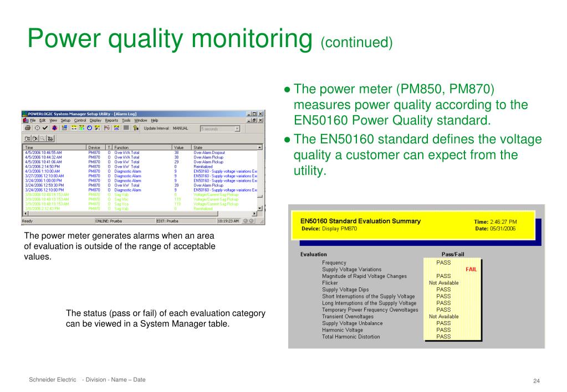This screenshot has width=567, height=392.
Task: Restore the inner Alarm Log child window
Action: [x=254, y=120]
